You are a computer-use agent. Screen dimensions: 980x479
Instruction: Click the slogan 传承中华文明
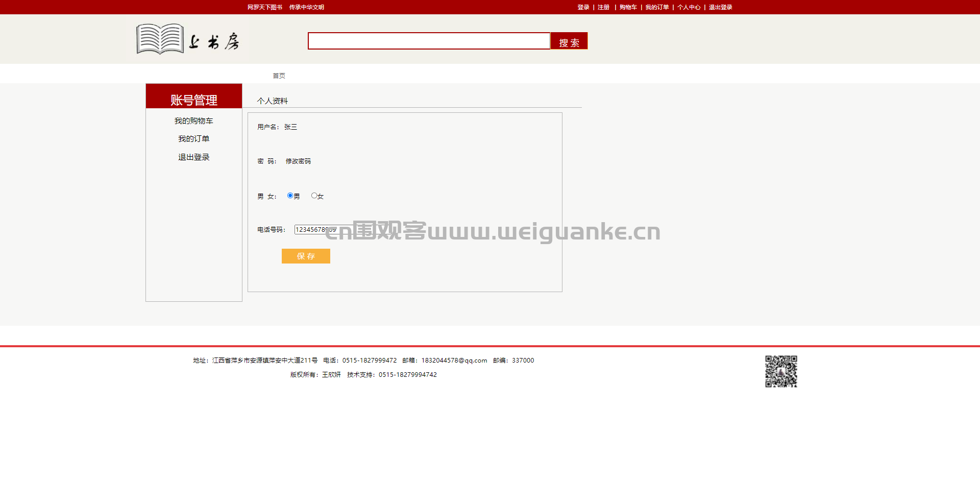307,7
